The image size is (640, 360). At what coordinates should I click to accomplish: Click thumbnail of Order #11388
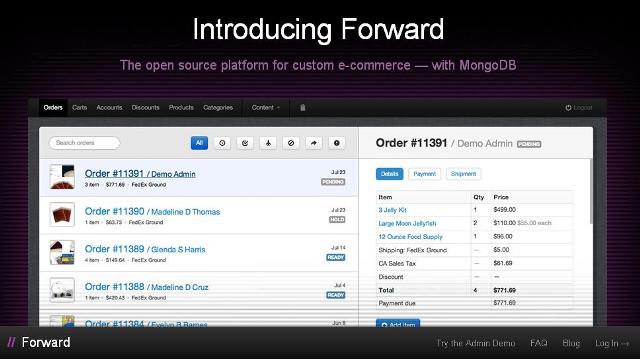click(x=62, y=290)
